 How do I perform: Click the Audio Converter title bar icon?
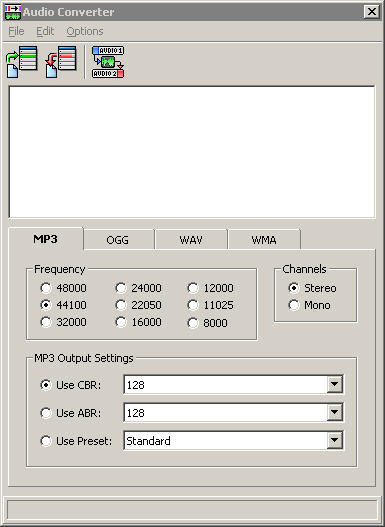pos(13,12)
